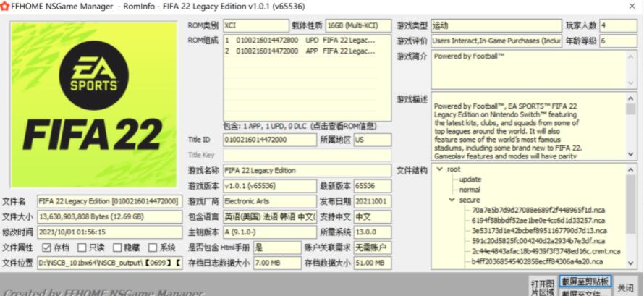Click the 游戏名称 field
The image size is (644, 296).
308,170
